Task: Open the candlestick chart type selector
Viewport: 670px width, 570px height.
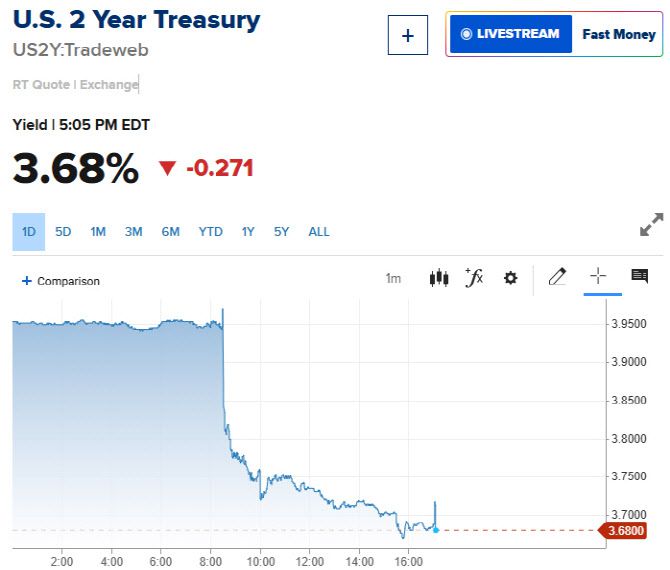Action: 439,278
